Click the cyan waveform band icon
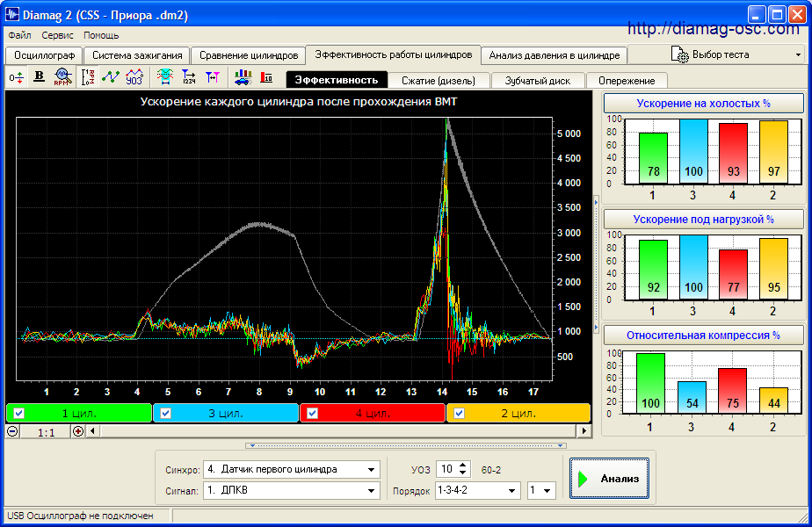This screenshot has width=812, height=527. (165, 77)
